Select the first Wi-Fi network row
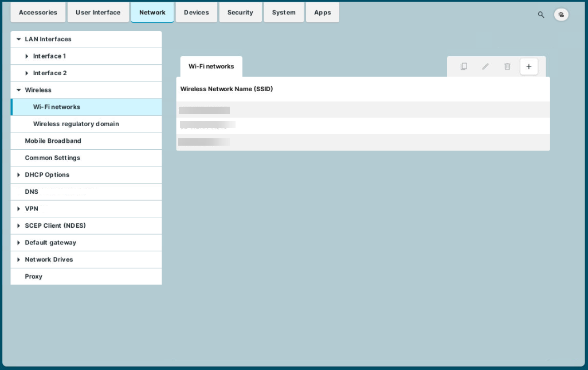Image resolution: width=588 pixels, height=370 pixels. coord(362,110)
